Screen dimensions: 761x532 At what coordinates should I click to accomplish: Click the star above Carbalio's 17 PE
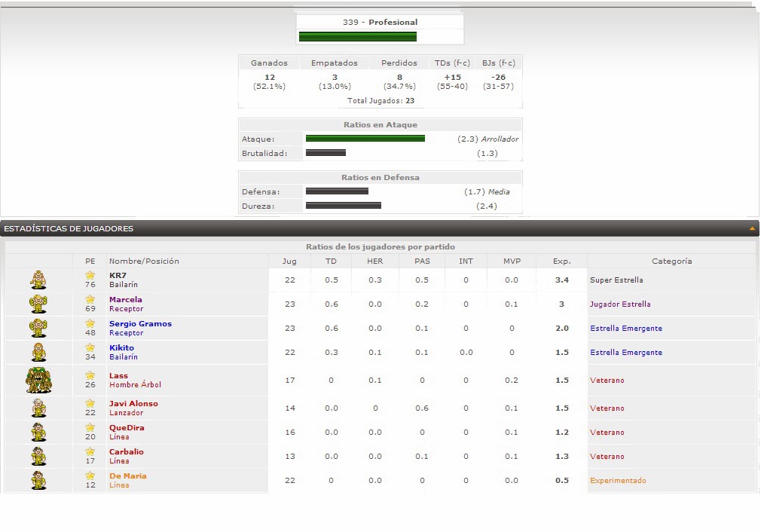pyautogui.click(x=90, y=451)
